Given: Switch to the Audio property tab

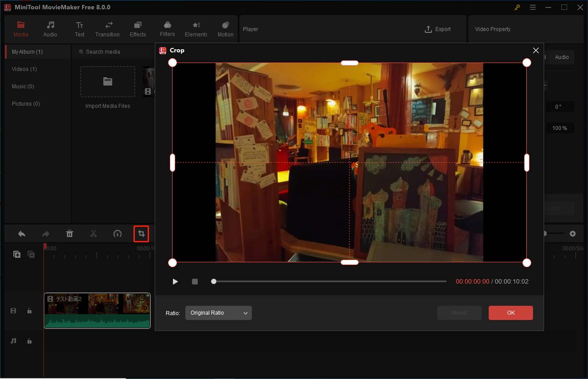Looking at the screenshot, I should coord(562,57).
